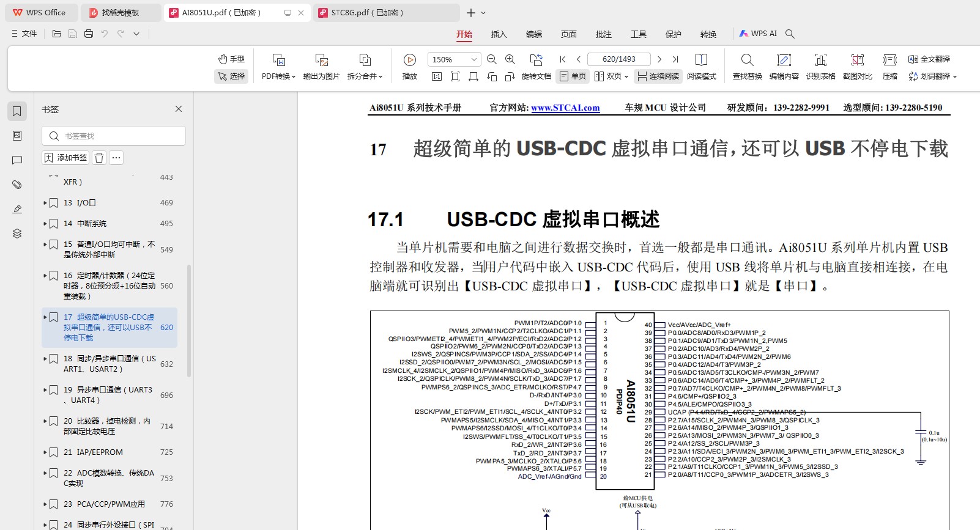
Task: Enable 阅读模式 reading mode
Action: [702, 67]
